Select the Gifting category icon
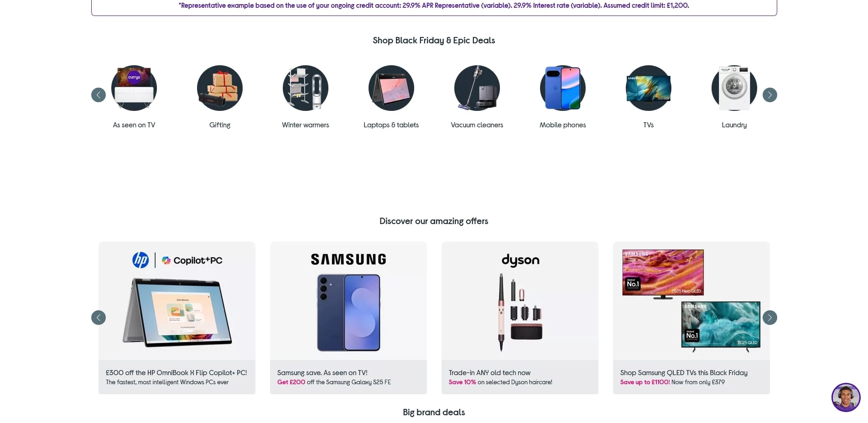The width and height of the screenshot is (868, 423). (220, 88)
